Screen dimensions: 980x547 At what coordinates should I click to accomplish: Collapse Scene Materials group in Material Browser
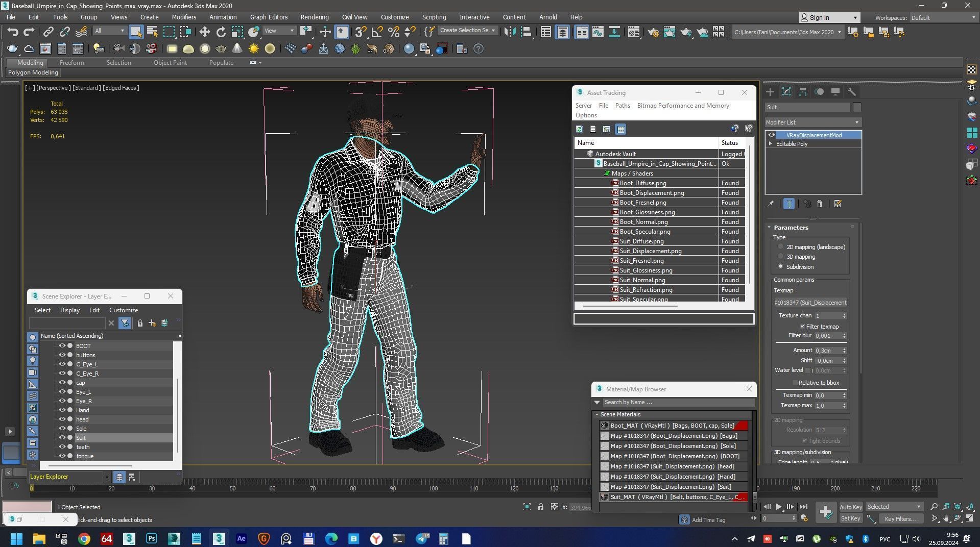(596, 414)
